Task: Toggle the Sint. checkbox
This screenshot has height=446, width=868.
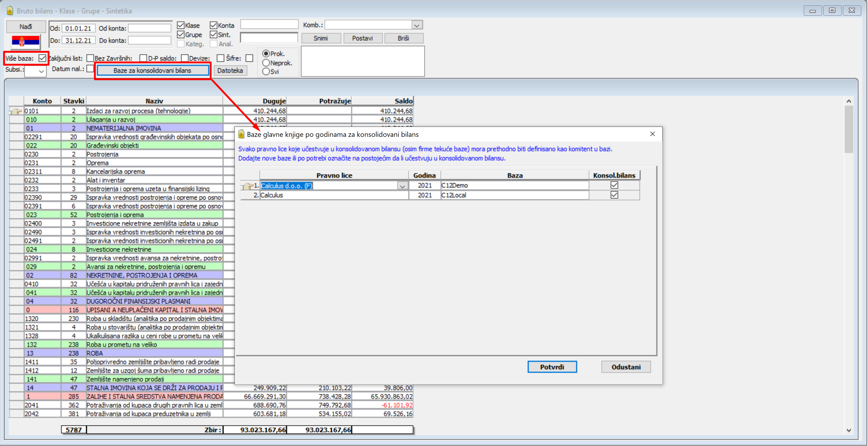Action: 213,35
